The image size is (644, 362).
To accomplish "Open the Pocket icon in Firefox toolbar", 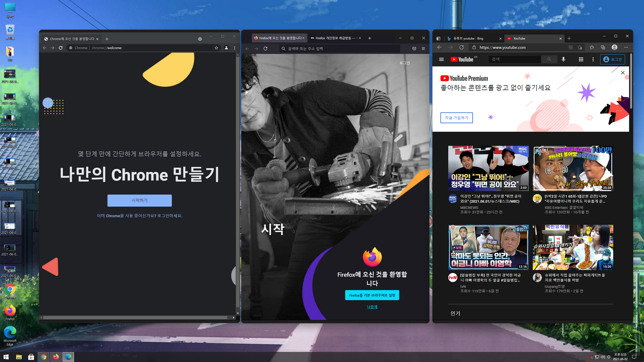I will [x=414, y=48].
